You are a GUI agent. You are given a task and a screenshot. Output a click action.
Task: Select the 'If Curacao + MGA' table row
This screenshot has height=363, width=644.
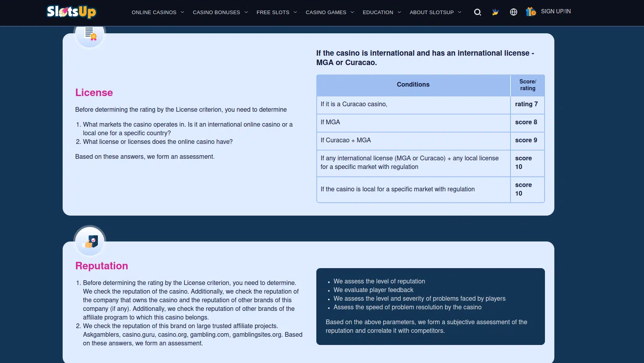tap(413, 140)
